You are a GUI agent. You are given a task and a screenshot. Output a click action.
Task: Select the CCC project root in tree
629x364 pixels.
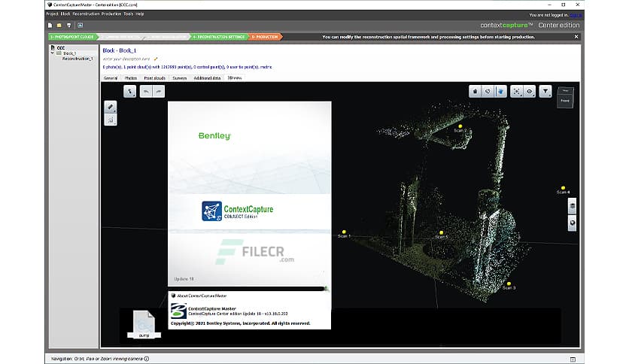pos(61,47)
